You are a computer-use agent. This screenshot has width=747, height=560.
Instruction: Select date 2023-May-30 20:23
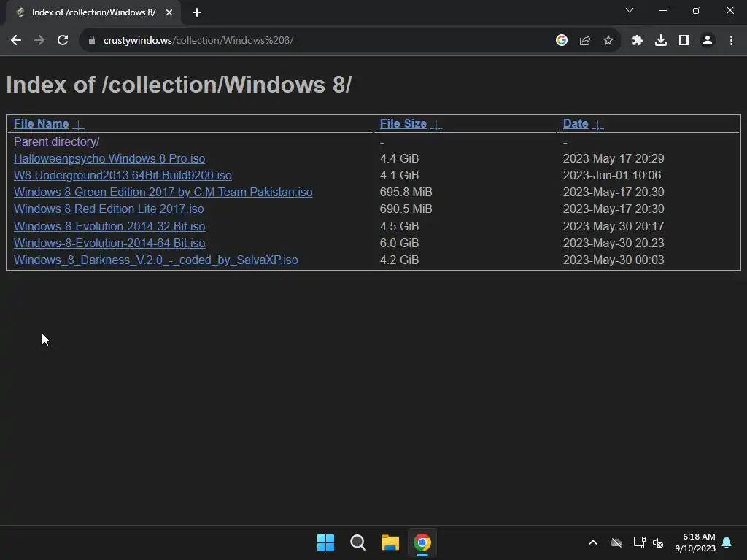point(614,243)
